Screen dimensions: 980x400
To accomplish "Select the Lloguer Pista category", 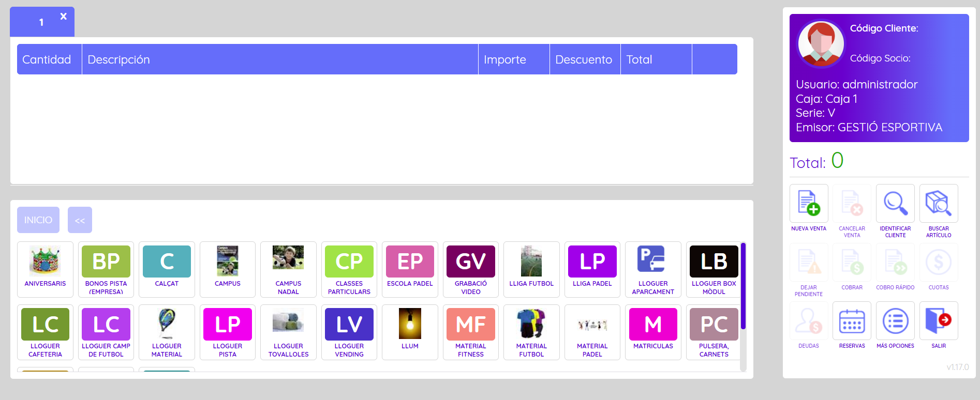I will (x=228, y=332).
